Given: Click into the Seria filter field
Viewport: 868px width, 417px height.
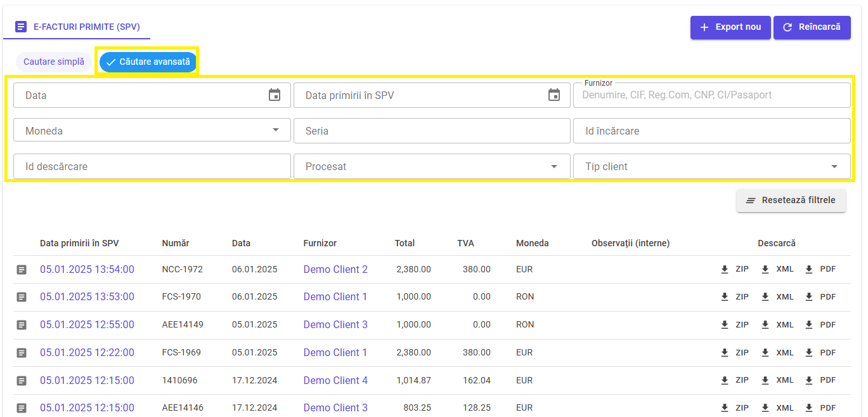Looking at the screenshot, I should (x=432, y=131).
